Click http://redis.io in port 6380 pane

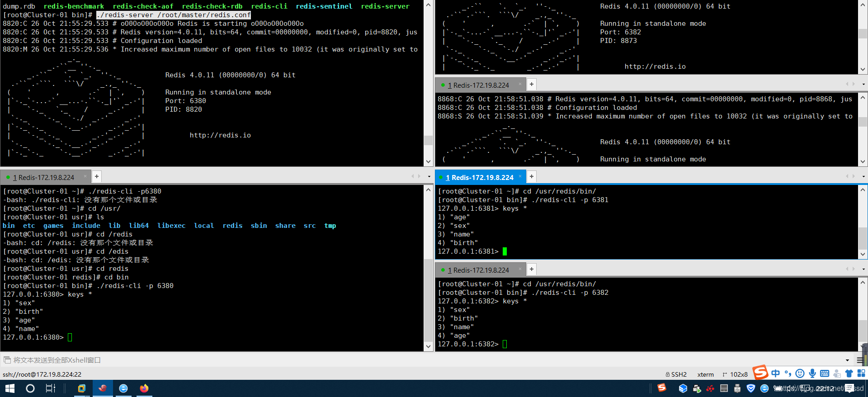(220, 135)
